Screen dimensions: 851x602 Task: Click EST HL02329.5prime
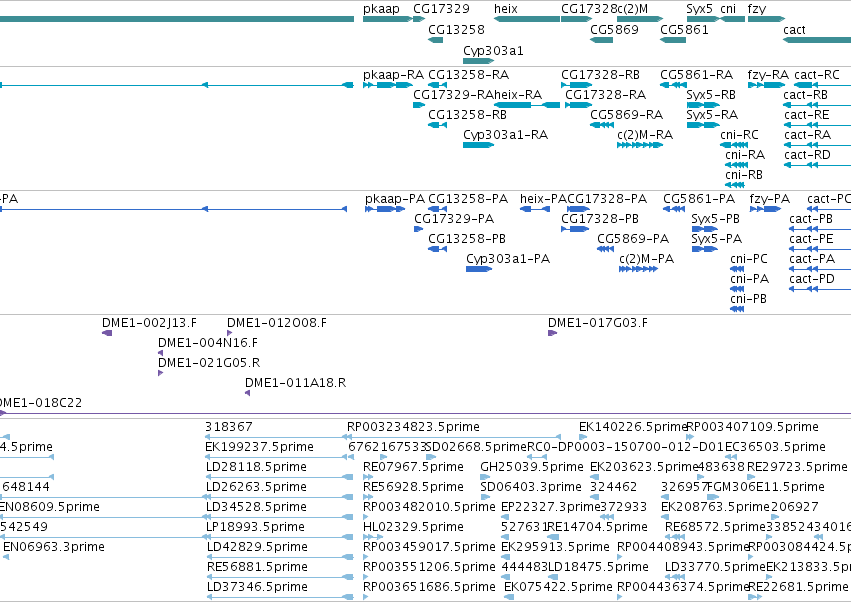[x=373, y=537]
